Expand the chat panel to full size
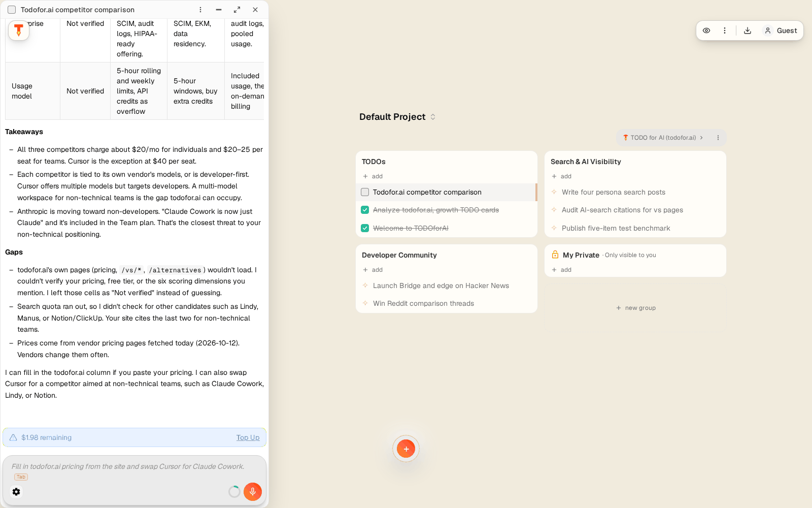The image size is (812, 508). [x=237, y=10]
